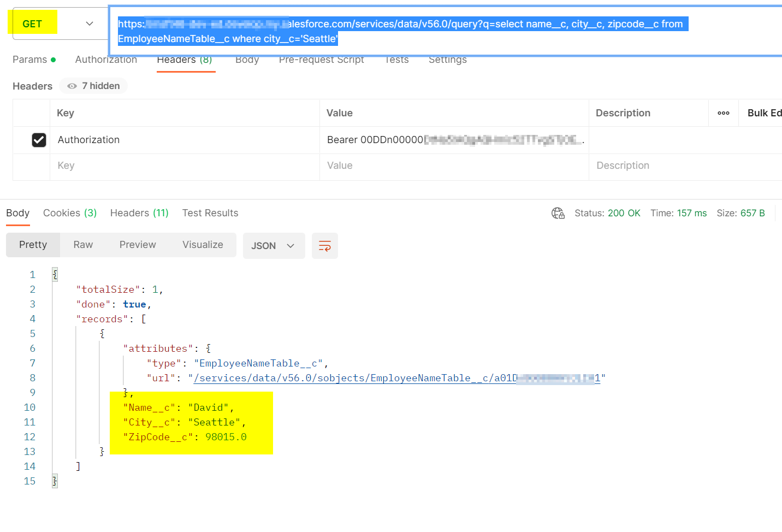Click the Authorization key cell

(185, 140)
